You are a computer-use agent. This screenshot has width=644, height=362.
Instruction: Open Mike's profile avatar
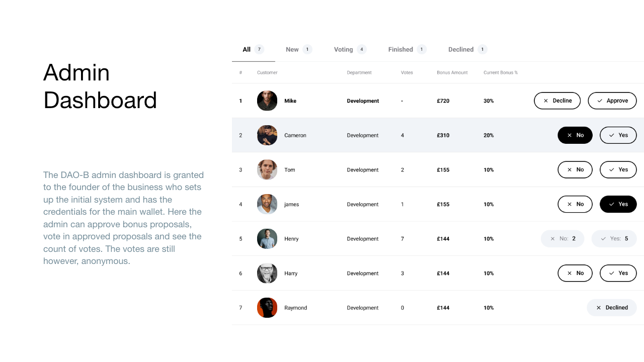[267, 101]
